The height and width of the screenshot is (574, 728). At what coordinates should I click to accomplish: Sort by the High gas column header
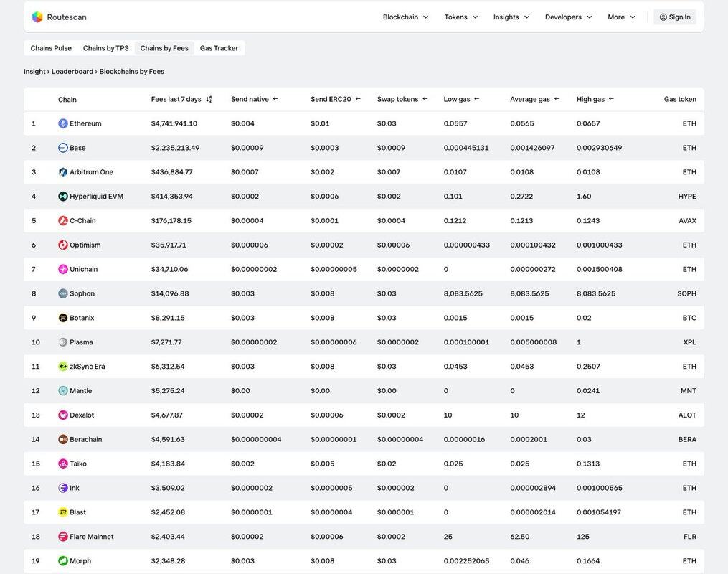pos(590,99)
